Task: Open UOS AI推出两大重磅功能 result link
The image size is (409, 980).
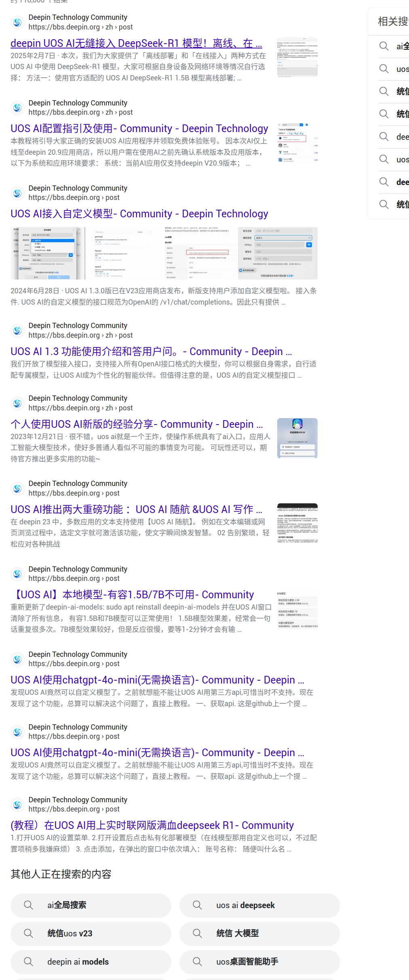Action: click(136, 509)
